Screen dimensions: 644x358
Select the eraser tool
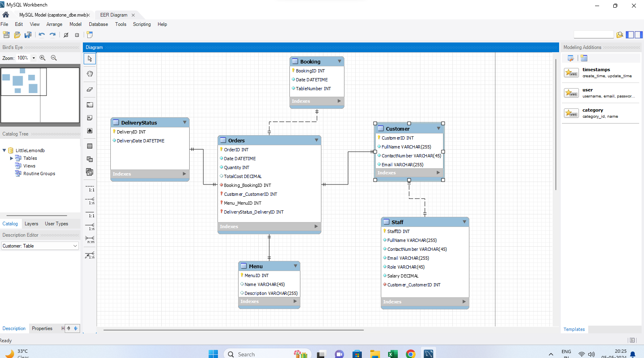point(90,89)
